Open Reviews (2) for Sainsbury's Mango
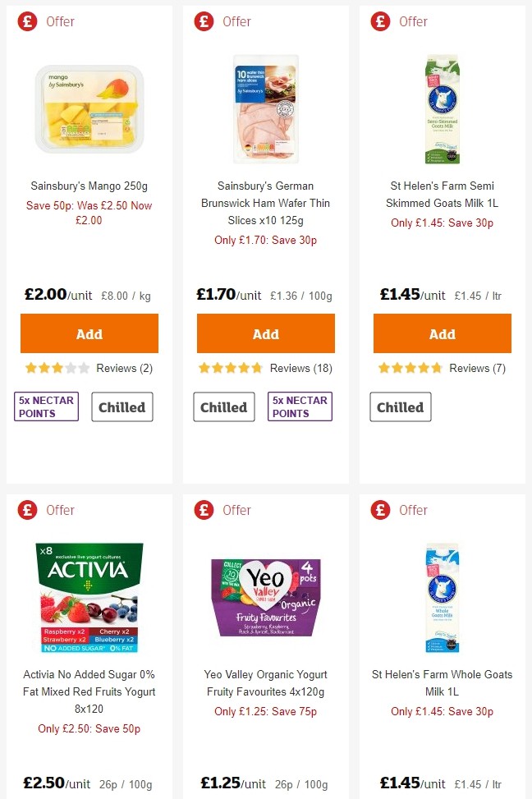 click(x=126, y=368)
